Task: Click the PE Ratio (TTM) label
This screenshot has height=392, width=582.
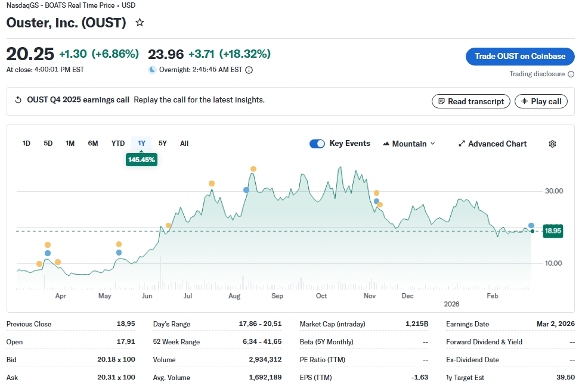Action: (322, 360)
